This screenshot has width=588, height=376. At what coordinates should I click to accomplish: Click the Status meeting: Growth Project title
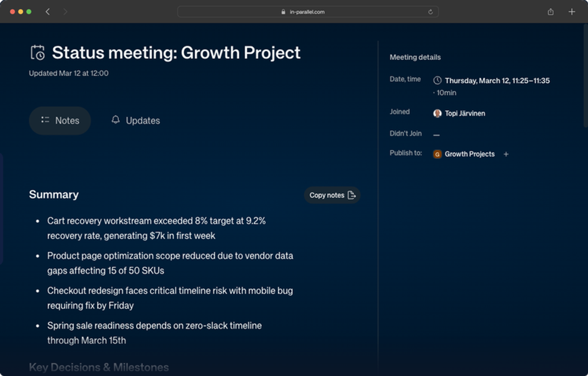[x=176, y=52]
